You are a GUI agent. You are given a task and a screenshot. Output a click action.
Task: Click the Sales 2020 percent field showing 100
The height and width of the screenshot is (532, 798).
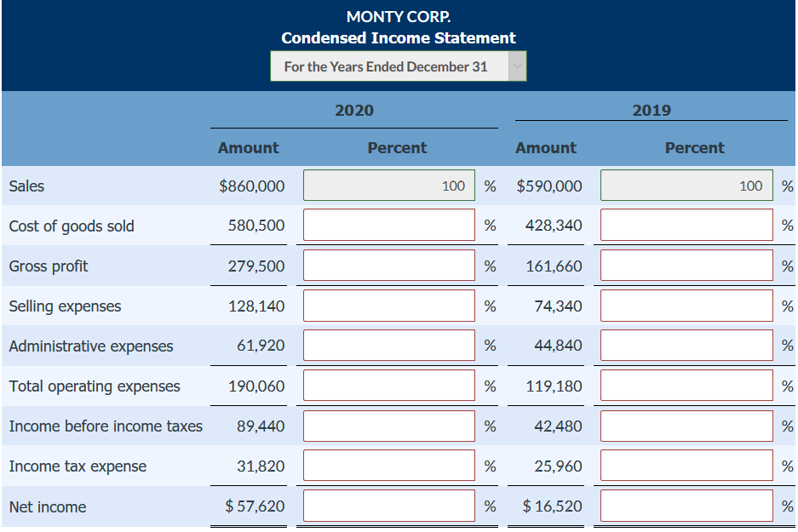(x=388, y=185)
